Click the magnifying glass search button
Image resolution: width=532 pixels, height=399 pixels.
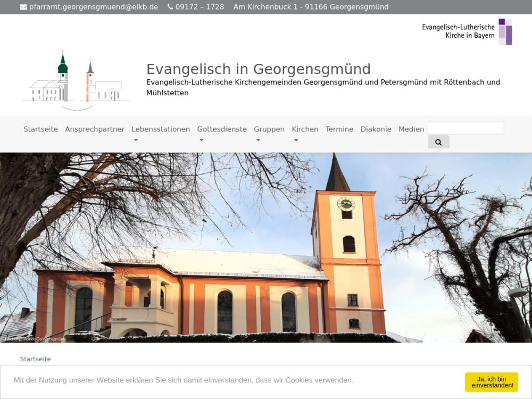[438, 142]
